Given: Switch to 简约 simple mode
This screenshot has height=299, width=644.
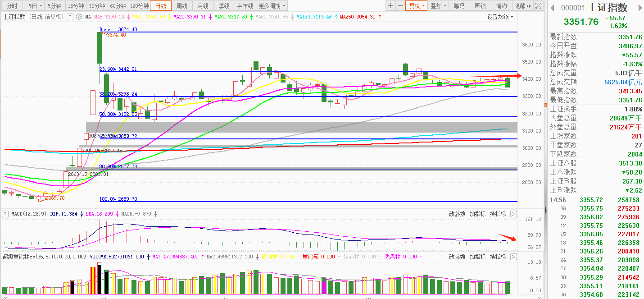Looking at the screenshot, I should pyautogui.click(x=501, y=6).
